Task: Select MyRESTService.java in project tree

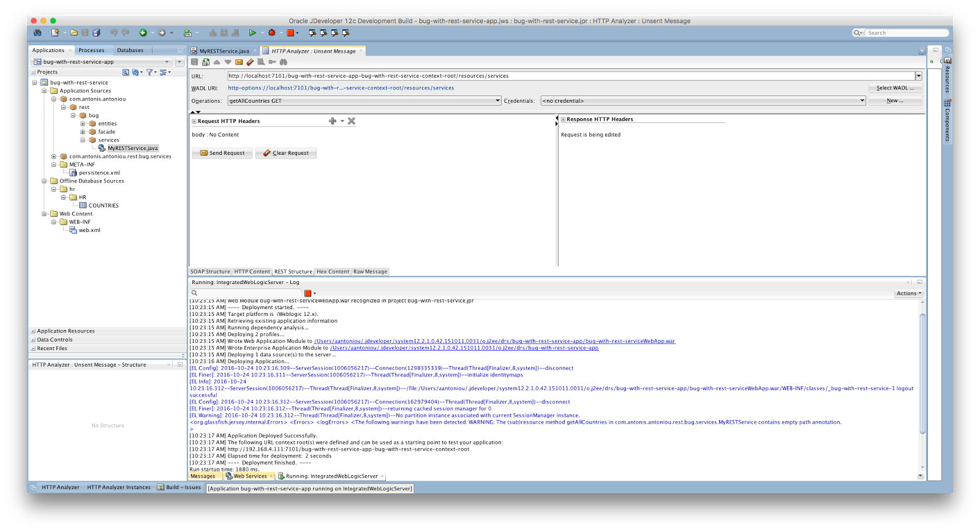Action: [132, 148]
